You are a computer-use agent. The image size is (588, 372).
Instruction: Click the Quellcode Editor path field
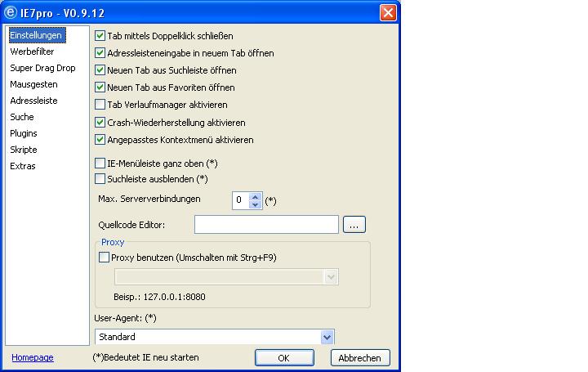pos(266,225)
